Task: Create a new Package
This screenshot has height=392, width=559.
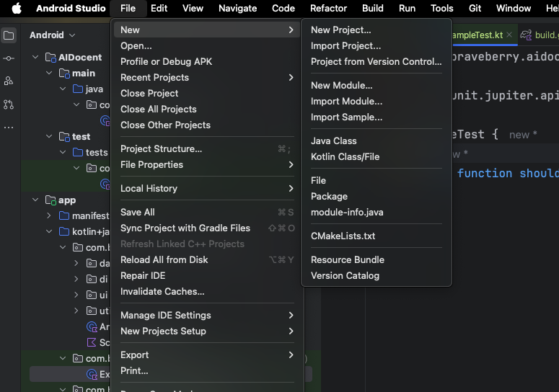Action: tap(377, 197)
